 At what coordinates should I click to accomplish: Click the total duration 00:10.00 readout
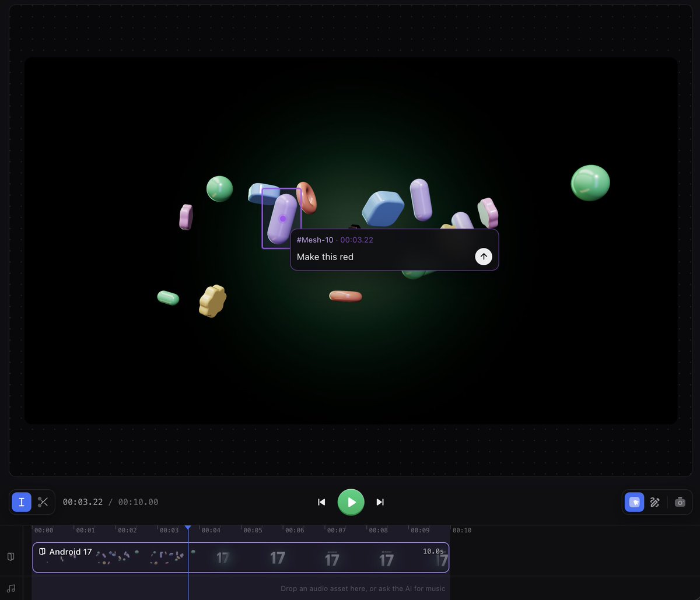point(138,502)
